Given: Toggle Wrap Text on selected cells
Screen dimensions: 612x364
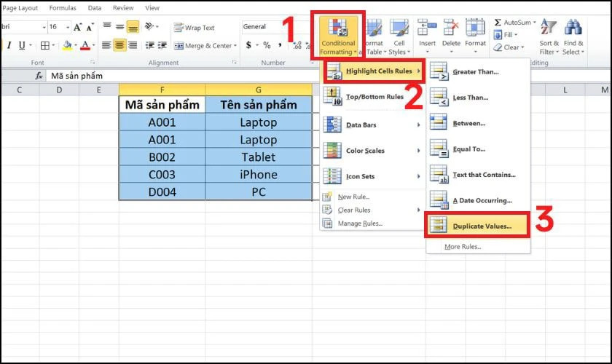Looking at the screenshot, I should pyautogui.click(x=194, y=28).
